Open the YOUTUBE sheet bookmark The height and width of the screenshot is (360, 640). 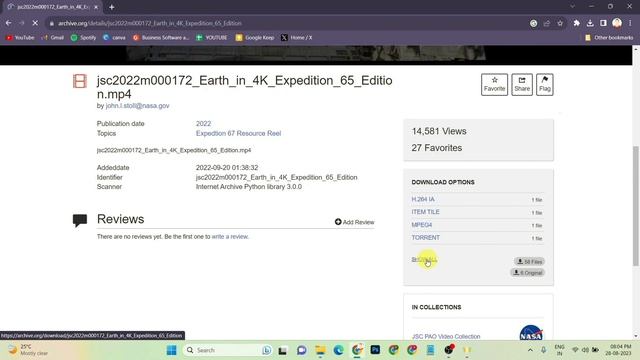coord(211,38)
